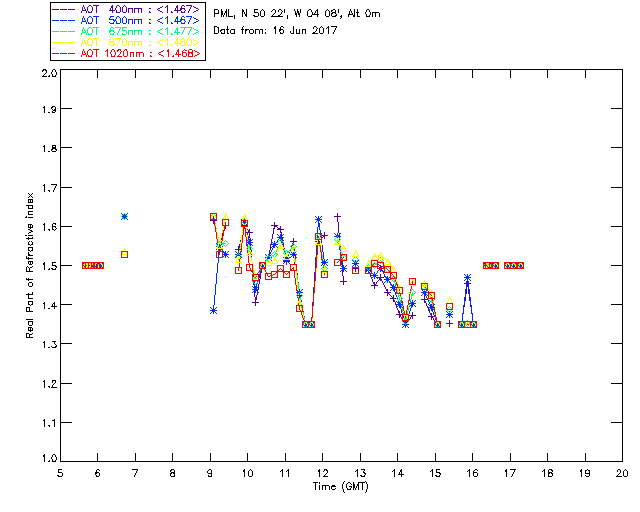Click the 'Data from: 16 Jun 2017' text
The height and width of the screenshot is (512, 640).
coord(275,31)
